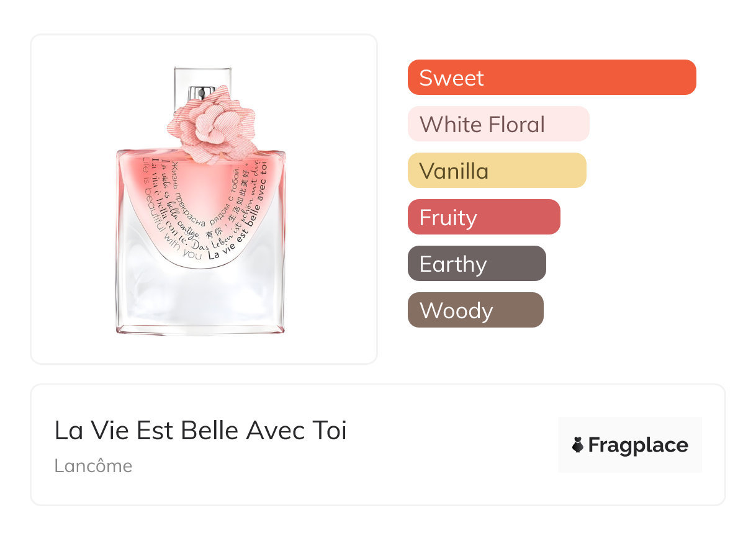The width and height of the screenshot is (756, 536).
Task: Select the pale pink White Floral bar
Action: click(x=498, y=124)
